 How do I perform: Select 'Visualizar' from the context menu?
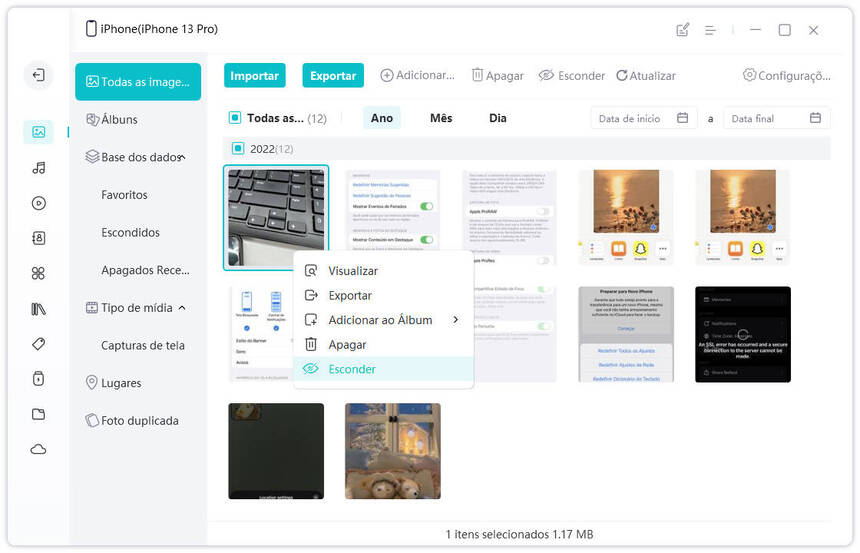(x=352, y=271)
